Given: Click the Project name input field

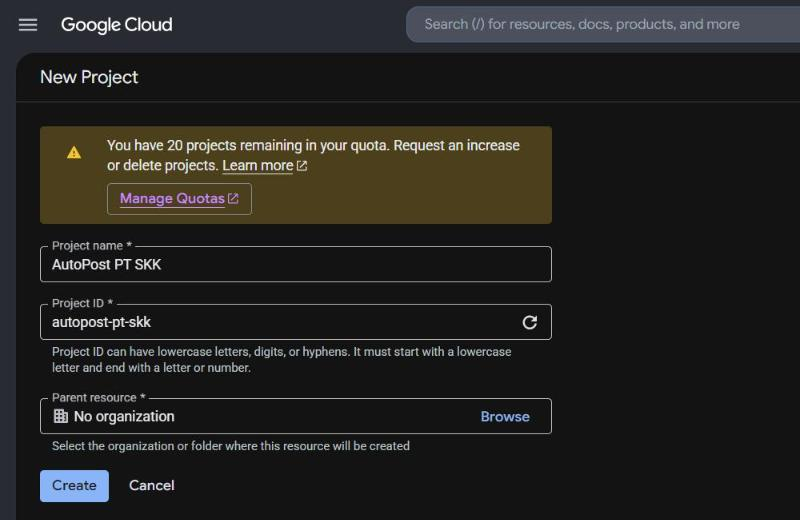Looking at the screenshot, I should click(296, 264).
